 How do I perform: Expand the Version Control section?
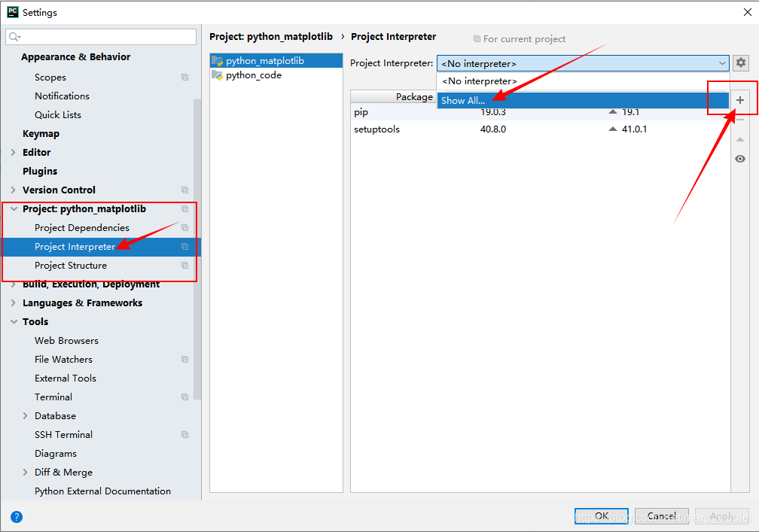13,190
